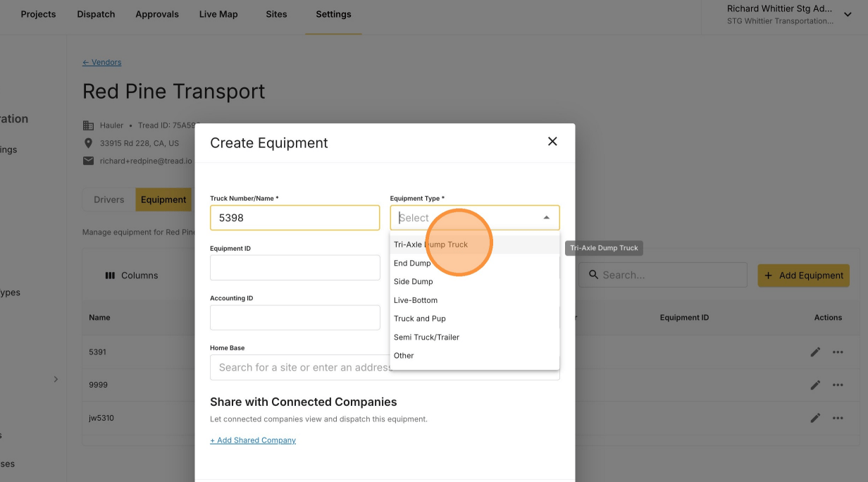
Task: Open Settings nav item
Action: pos(333,14)
